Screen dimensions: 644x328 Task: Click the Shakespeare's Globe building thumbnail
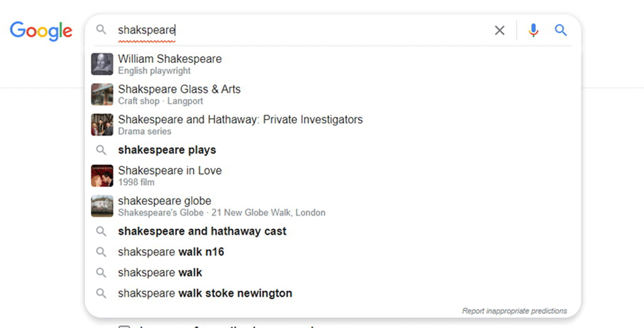tap(102, 206)
